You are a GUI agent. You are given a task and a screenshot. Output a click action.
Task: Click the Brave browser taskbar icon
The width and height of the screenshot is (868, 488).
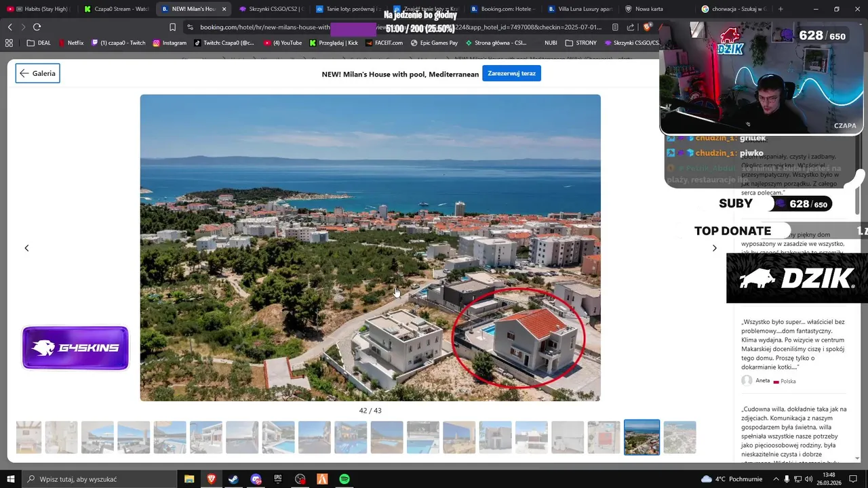(211, 479)
